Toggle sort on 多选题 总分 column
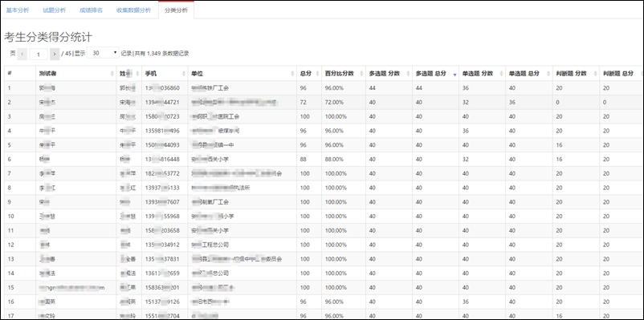The width and height of the screenshot is (644, 320). pos(435,74)
